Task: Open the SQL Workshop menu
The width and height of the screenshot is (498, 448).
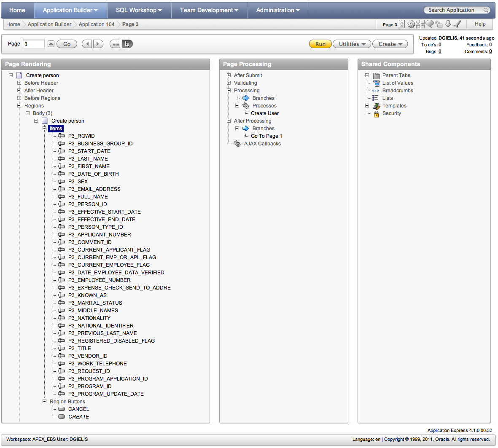Action: coord(139,10)
